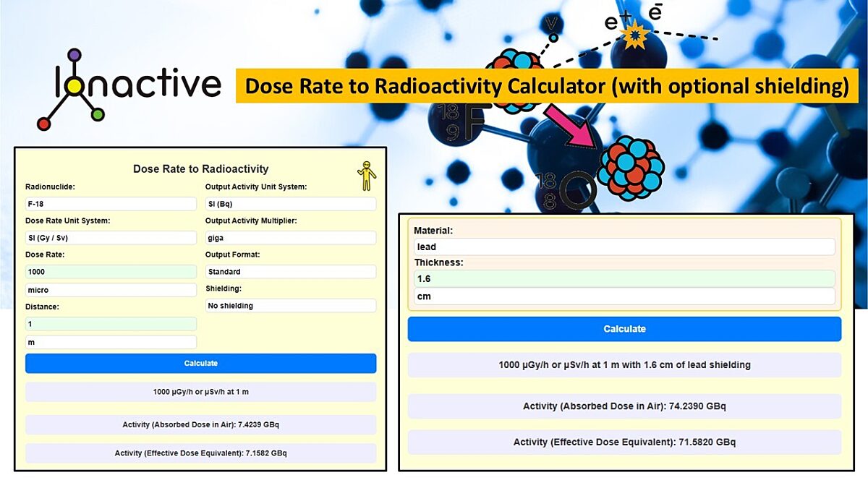The height and width of the screenshot is (488, 868).
Task: Change the Output Activity Multiplier from giga
Action: point(290,237)
